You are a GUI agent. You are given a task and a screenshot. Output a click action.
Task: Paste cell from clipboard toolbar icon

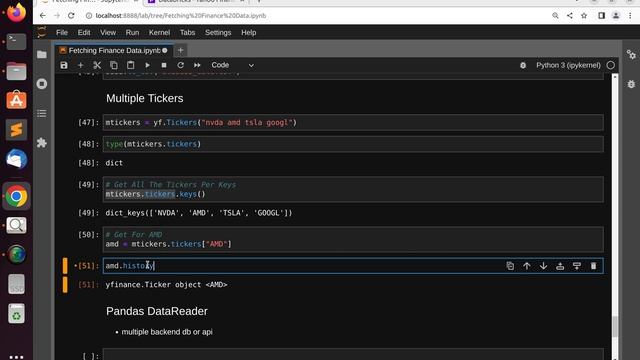pos(130,65)
